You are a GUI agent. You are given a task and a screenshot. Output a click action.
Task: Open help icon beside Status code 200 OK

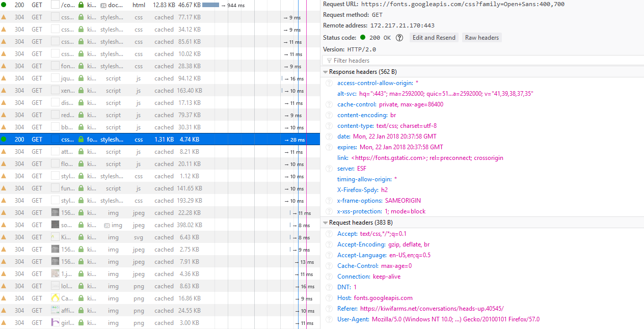pos(399,38)
